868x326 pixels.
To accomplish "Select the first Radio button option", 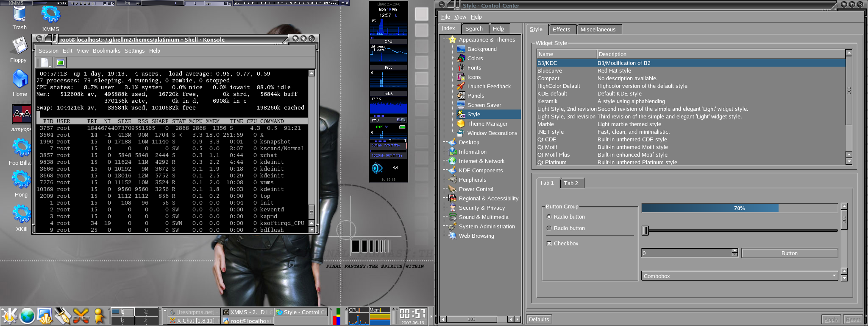I will (x=549, y=217).
